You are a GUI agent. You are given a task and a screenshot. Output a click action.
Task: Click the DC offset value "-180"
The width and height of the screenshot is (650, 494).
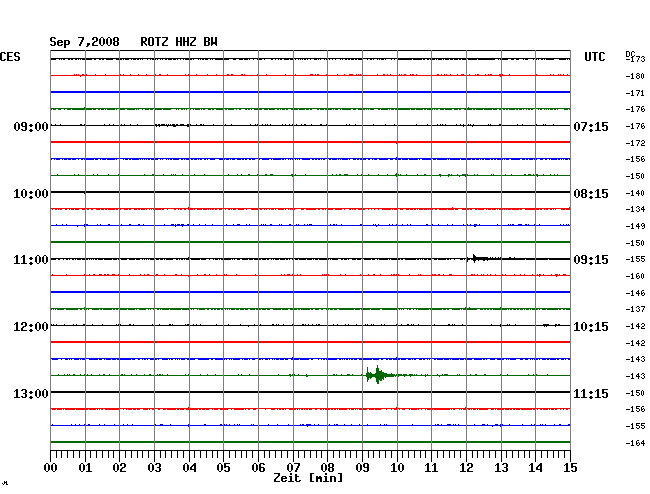tap(635, 76)
